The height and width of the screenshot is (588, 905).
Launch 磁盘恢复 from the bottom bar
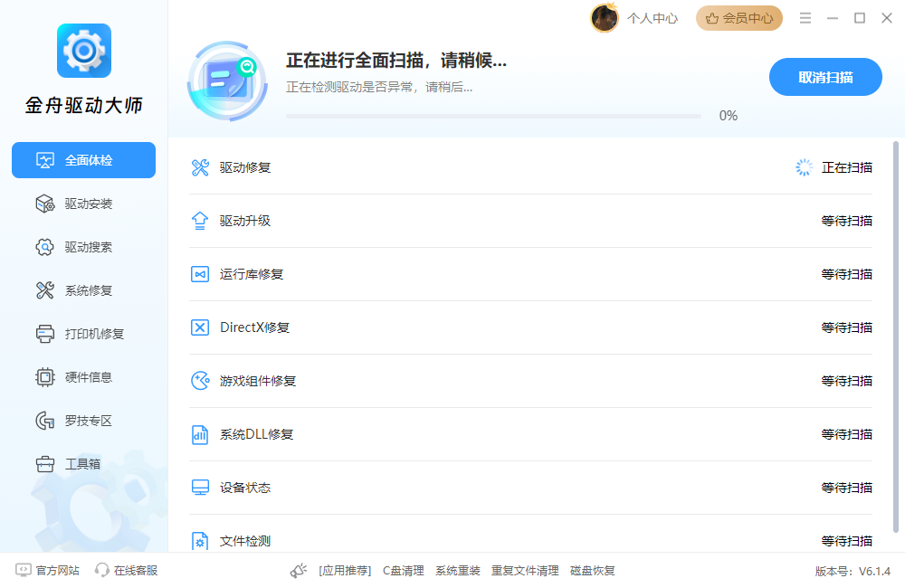592,570
